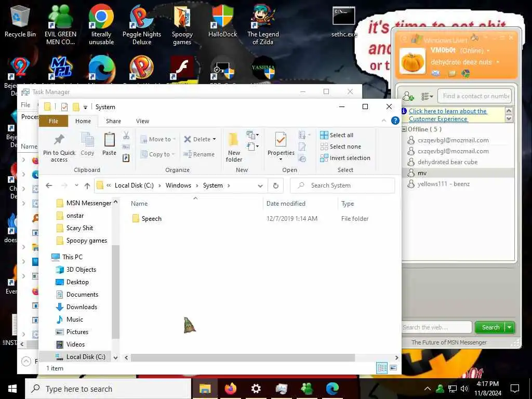The height and width of the screenshot is (399, 532).
Task: Click Pin to Quick access icon
Action: pyautogui.click(x=59, y=139)
